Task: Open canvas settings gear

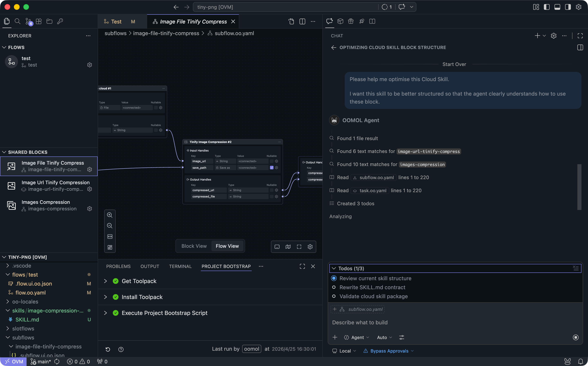Action: (x=310, y=247)
